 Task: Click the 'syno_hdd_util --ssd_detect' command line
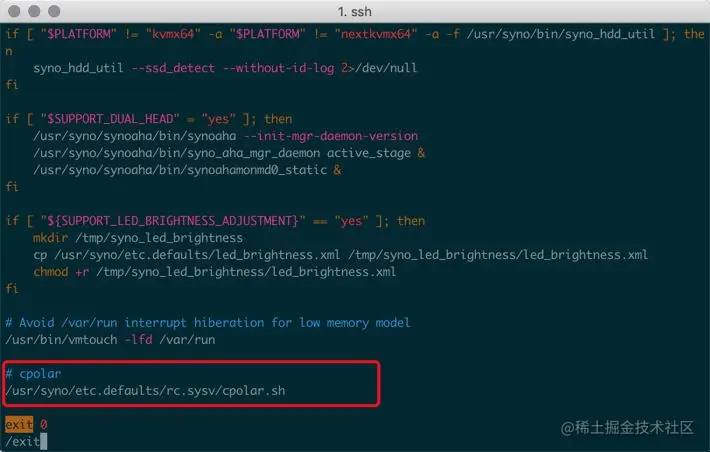click(225, 68)
